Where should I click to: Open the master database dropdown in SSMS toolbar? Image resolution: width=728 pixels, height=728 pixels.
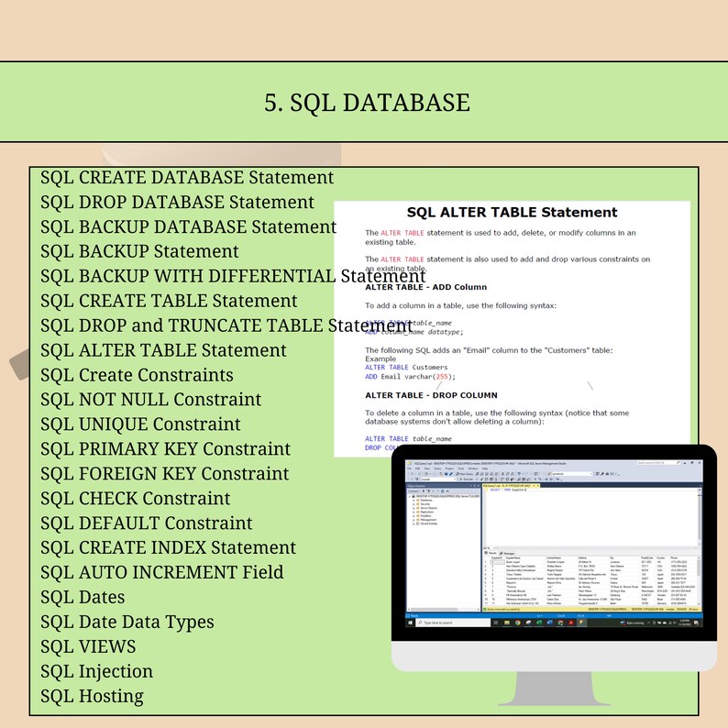pos(439,480)
